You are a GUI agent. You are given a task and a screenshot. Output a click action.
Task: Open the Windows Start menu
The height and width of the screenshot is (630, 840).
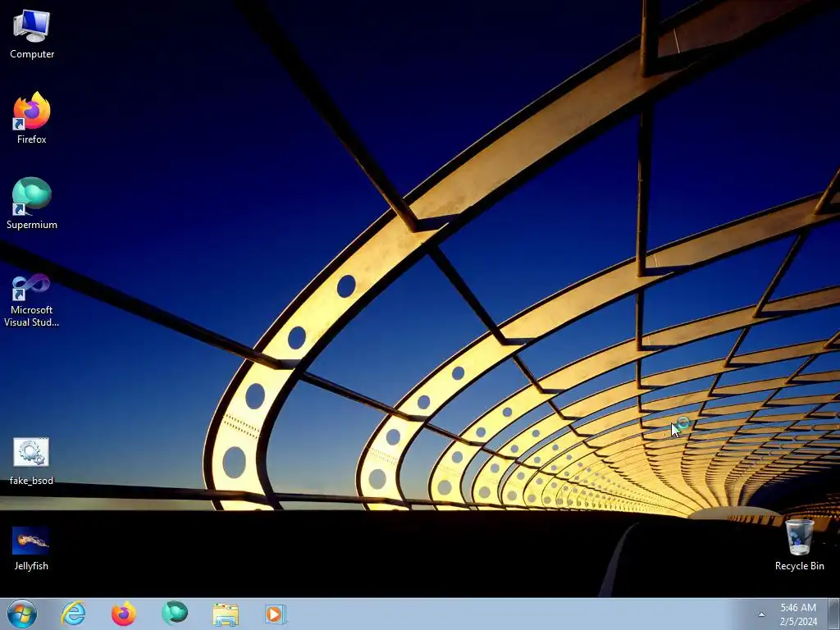click(22, 614)
